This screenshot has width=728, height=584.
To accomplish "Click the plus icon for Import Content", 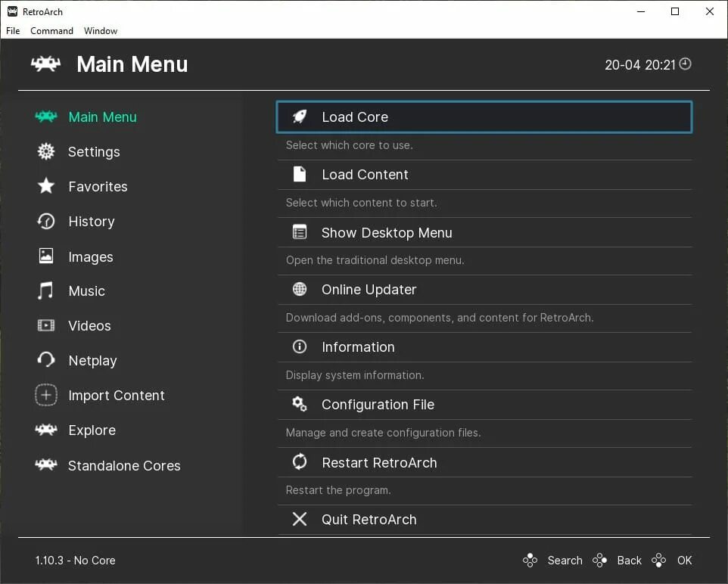I will 46,395.
